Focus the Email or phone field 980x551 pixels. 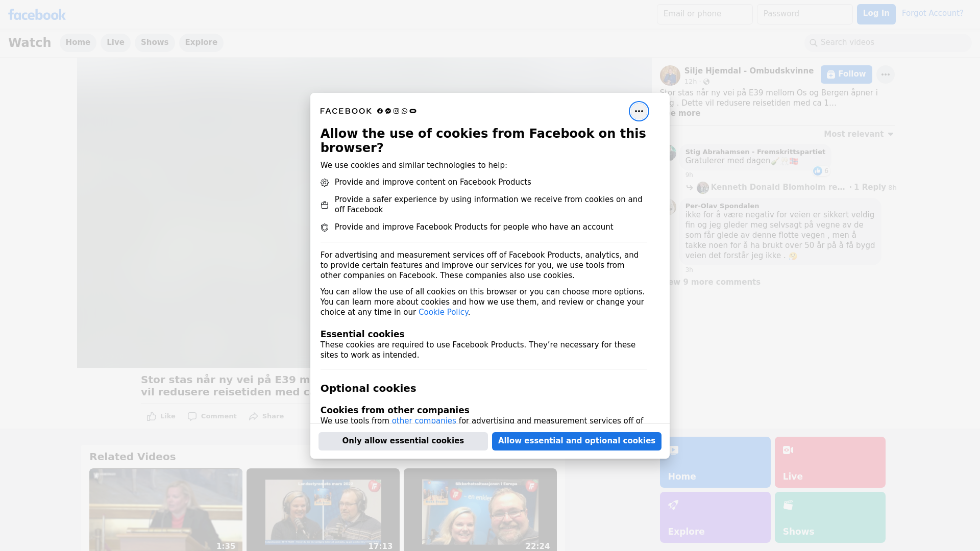click(704, 14)
